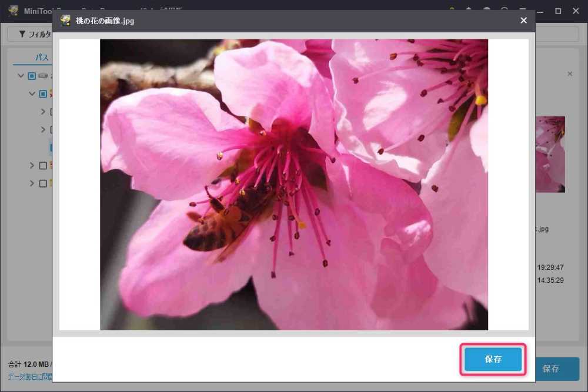Click the flower thumbnail in right panel
Screen dimensions: 588x392
coord(550,154)
